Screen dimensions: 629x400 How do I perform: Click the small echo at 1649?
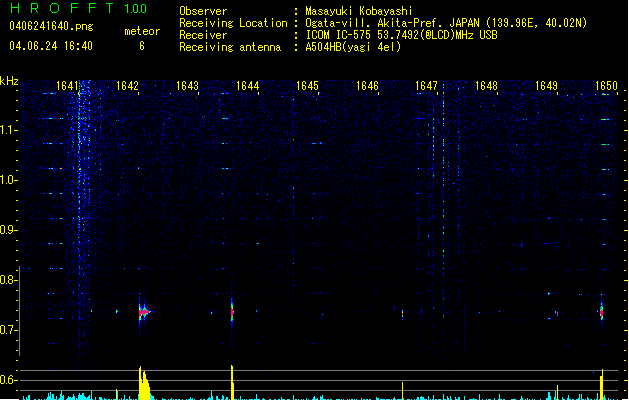tap(557, 313)
